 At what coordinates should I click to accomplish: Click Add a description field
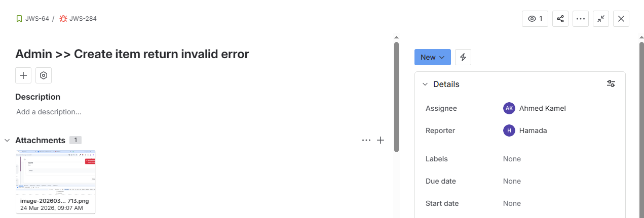(49, 112)
